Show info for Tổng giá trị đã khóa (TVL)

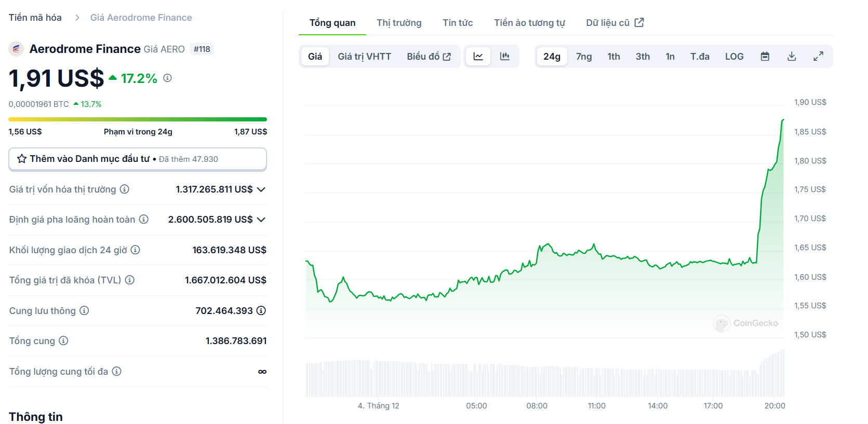130,280
